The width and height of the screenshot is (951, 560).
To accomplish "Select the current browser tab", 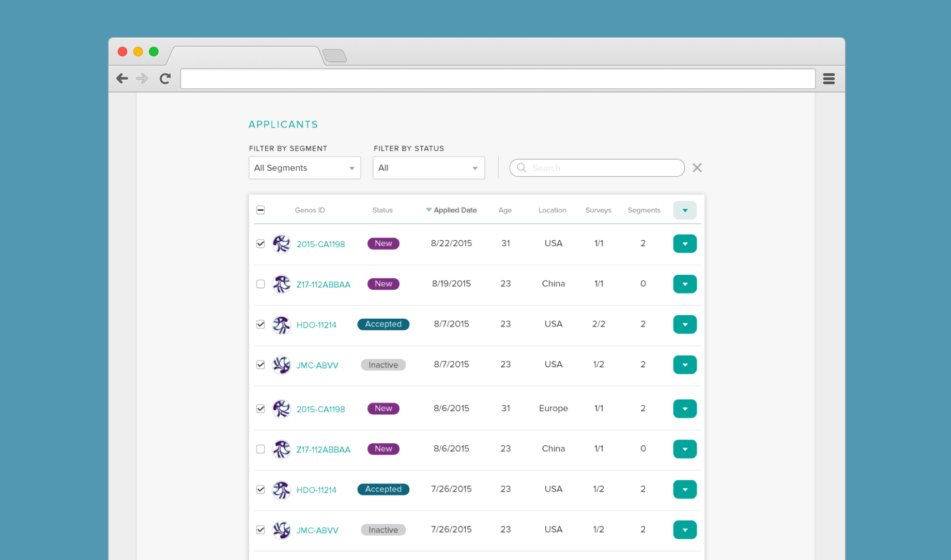I will point(246,55).
